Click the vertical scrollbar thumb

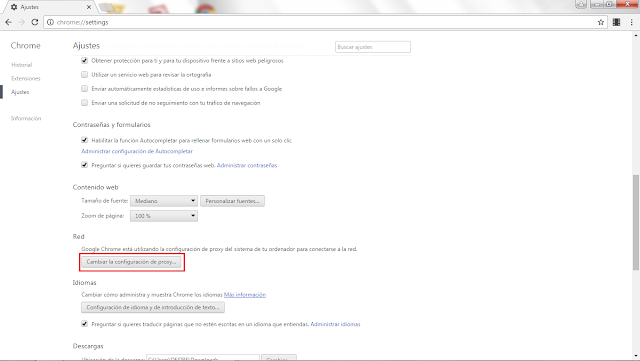pyautogui.click(x=636, y=222)
